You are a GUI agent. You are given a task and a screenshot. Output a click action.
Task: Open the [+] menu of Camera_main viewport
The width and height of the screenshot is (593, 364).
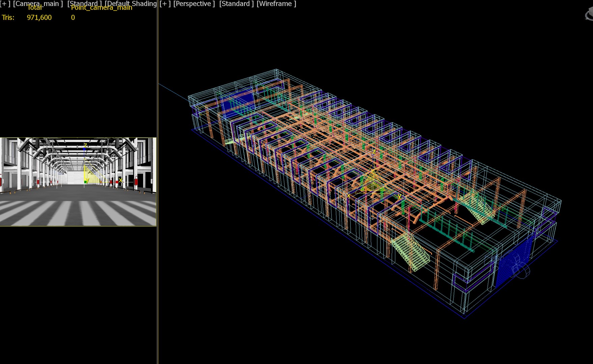(5, 4)
